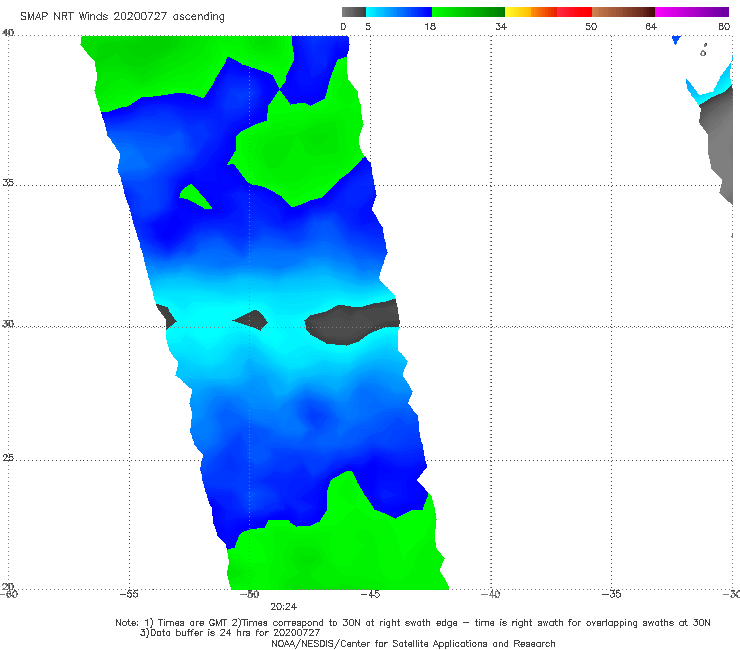This screenshot has width=740, height=650.
Task: Click the '64' label under the color bar
Action: pyautogui.click(x=651, y=27)
